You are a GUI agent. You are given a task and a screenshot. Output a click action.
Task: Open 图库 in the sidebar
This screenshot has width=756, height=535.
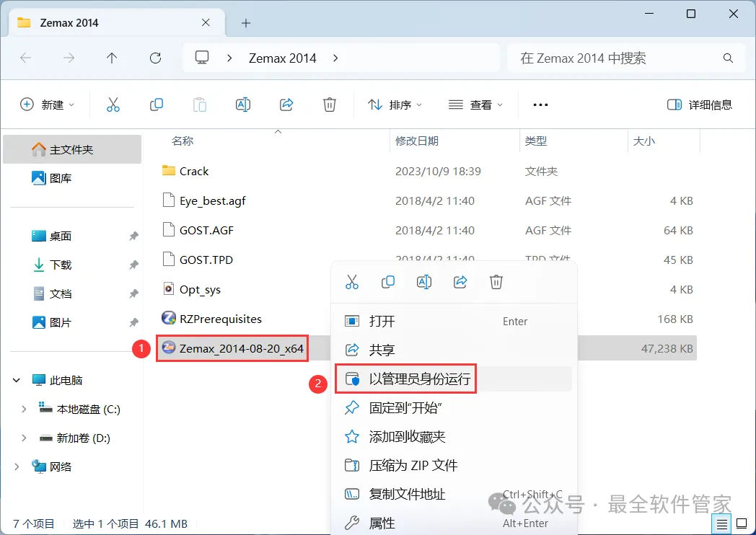tap(72, 178)
